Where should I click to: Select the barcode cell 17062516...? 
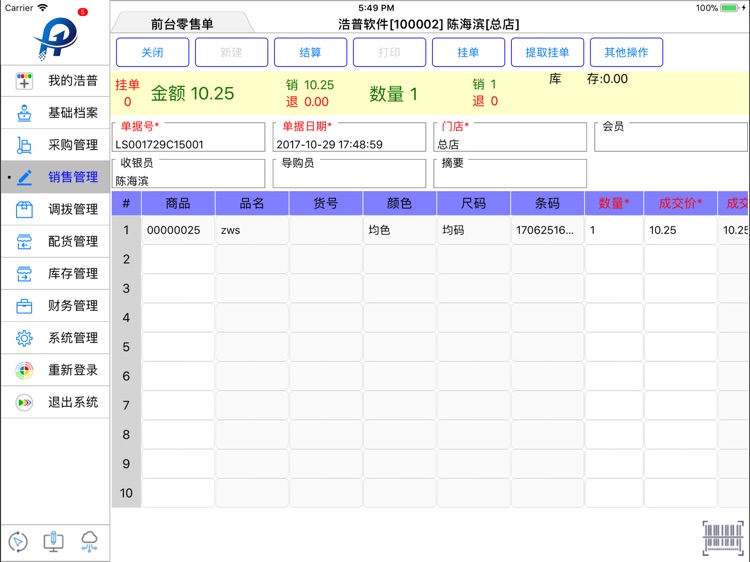tap(547, 230)
